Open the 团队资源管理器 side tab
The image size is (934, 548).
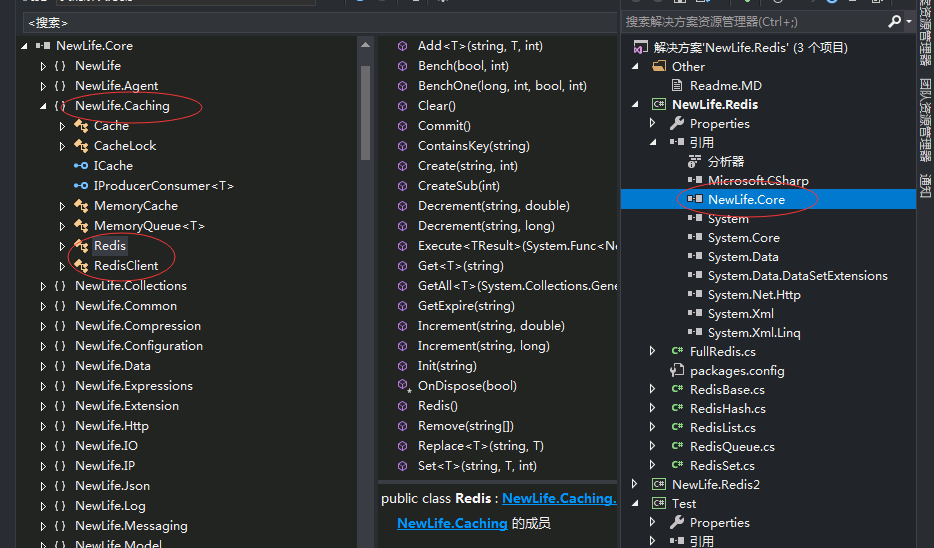[x=925, y=118]
